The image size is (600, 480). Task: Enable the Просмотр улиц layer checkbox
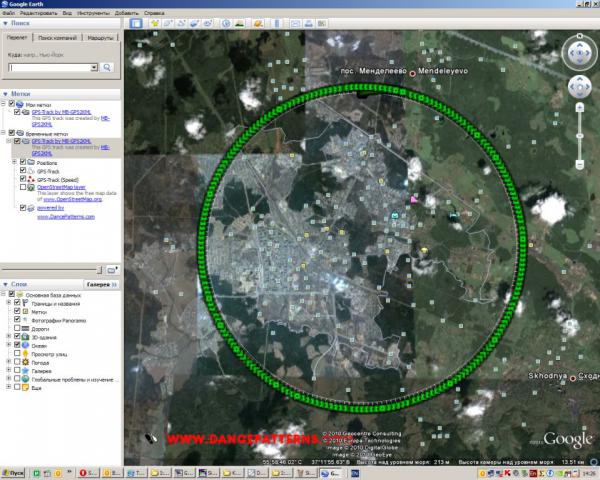coord(17,353)
